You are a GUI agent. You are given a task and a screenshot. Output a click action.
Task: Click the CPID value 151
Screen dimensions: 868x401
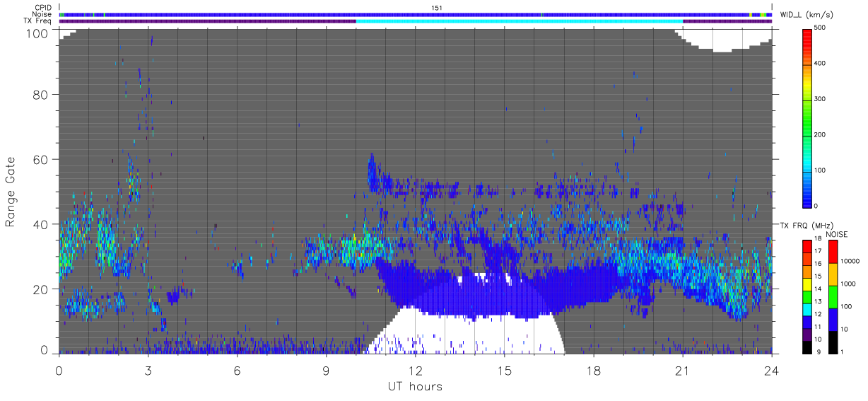coord(437,8)
